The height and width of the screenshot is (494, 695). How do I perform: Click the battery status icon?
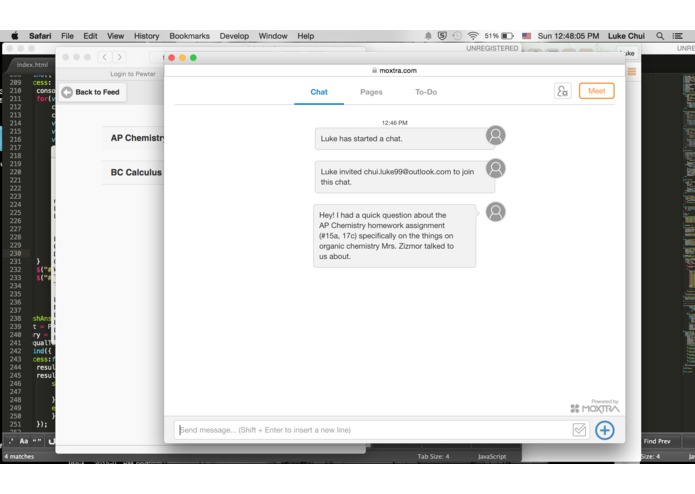pyautogui.click(x=507, y=36)
